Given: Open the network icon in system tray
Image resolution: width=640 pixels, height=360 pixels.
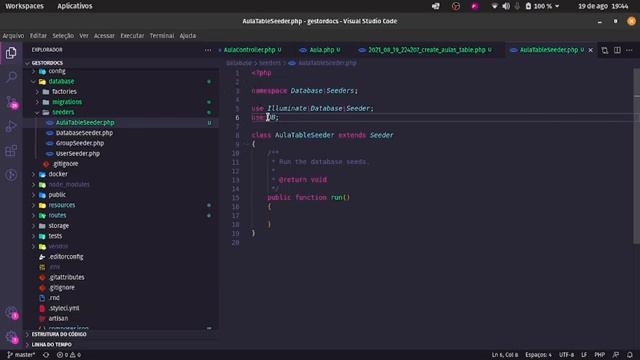Looking at the screenshot, I should (494, 6).
